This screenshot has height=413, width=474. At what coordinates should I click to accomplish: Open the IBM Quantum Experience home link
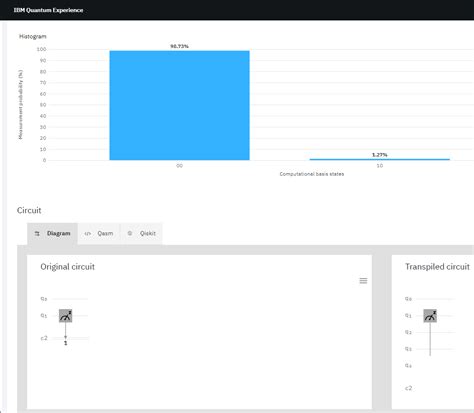tap(48, 10)
